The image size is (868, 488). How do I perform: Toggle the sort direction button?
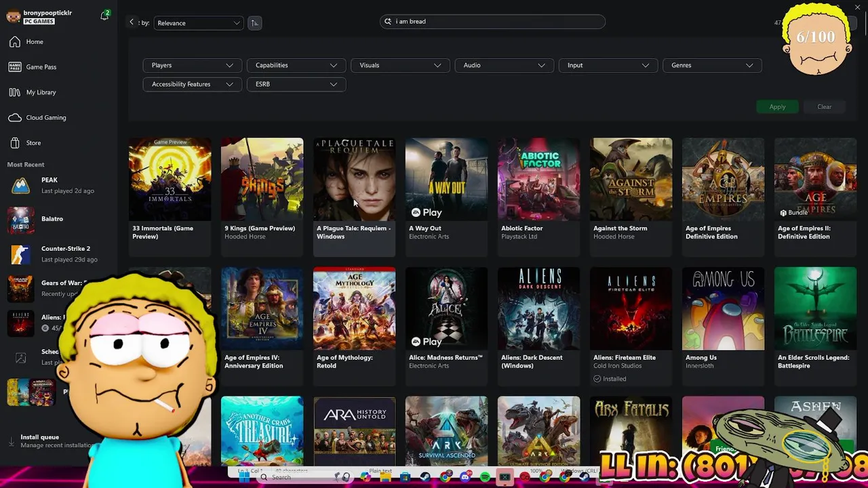pyautogui.click(x=254, y=23)
